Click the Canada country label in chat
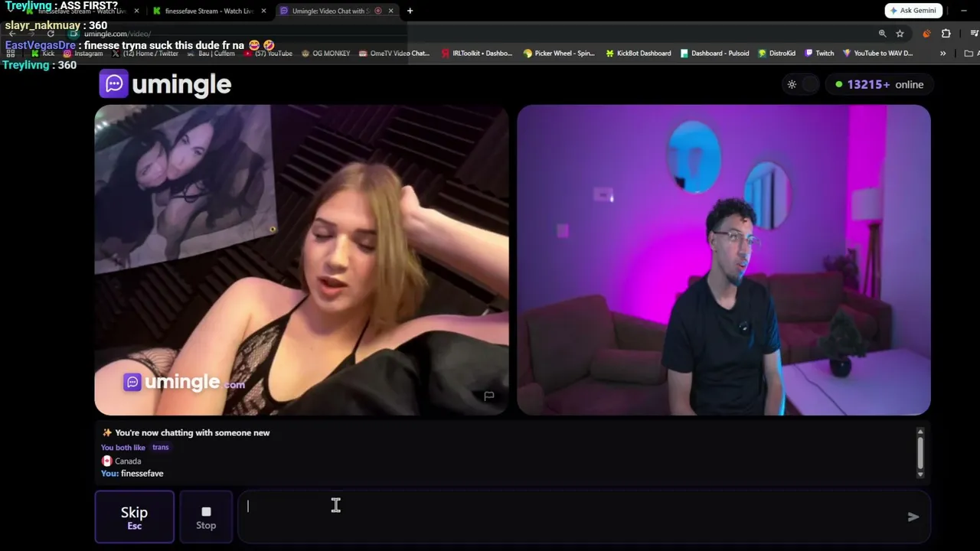The height and width of the screenshot is (551, 980). 121,461
